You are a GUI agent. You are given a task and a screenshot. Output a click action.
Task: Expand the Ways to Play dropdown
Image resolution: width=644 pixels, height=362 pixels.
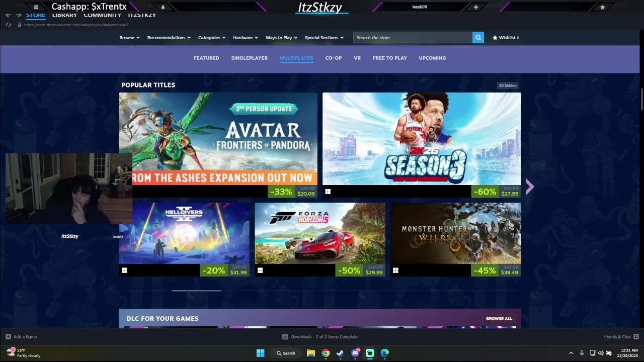281,38
